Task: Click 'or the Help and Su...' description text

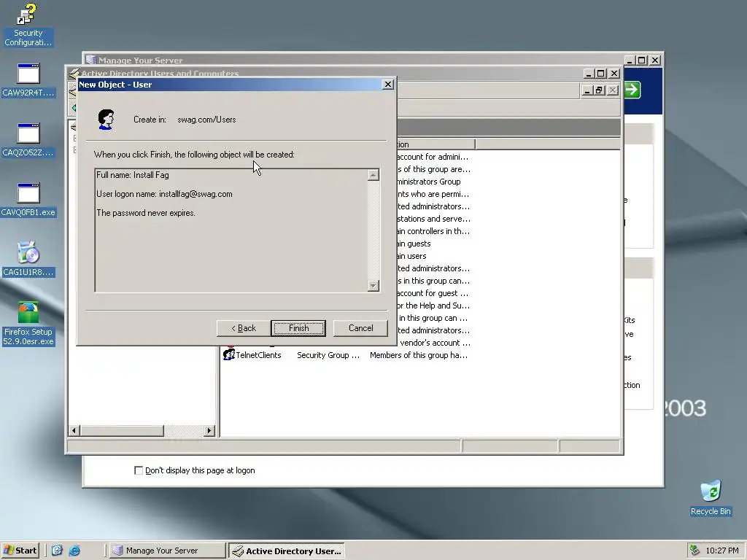Action: (433, 306)
